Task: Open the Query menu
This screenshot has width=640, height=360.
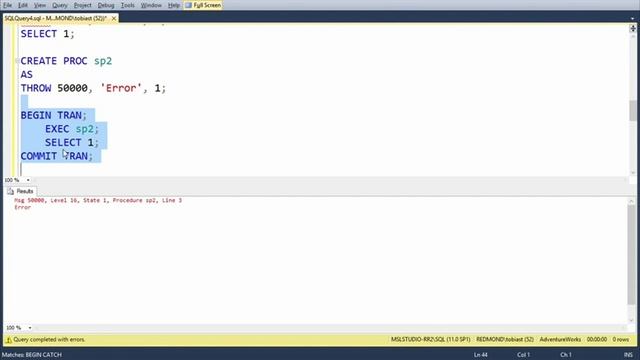Action: (60, 5)
